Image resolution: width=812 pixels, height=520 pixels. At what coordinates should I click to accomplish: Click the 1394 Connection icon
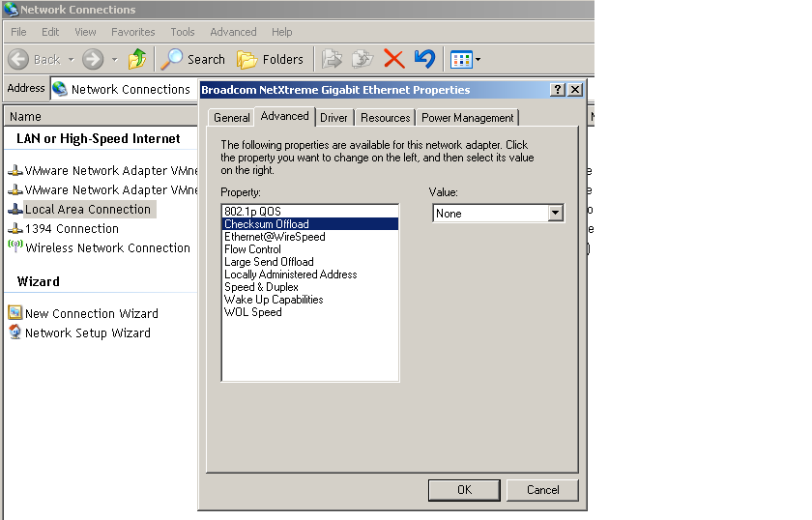coord(15,228)
